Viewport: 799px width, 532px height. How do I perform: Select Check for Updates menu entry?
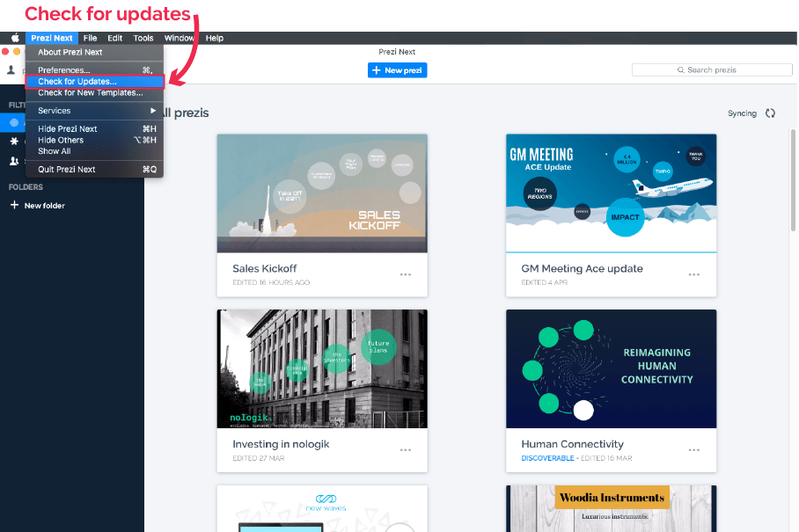[x=94, y=82]
